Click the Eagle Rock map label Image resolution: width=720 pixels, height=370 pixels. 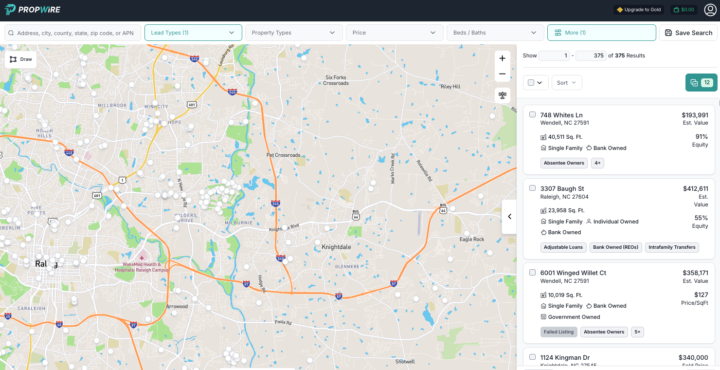click(x=472, y=239)
